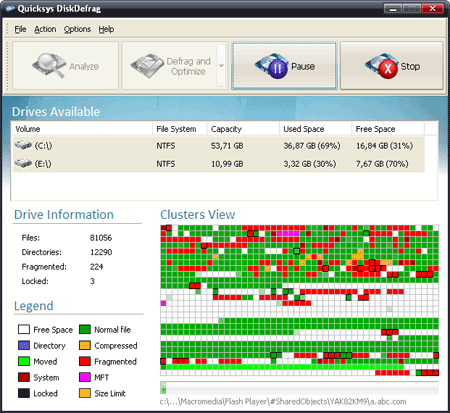
Task: Click the Normal file legend swatch
Action: click(x=85, y=329)
